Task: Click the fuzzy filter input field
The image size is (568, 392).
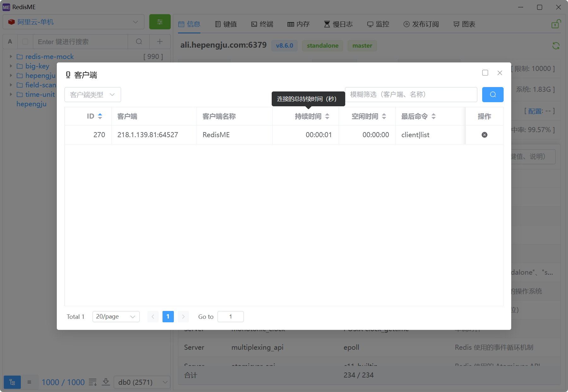Action: pos(411,95)
